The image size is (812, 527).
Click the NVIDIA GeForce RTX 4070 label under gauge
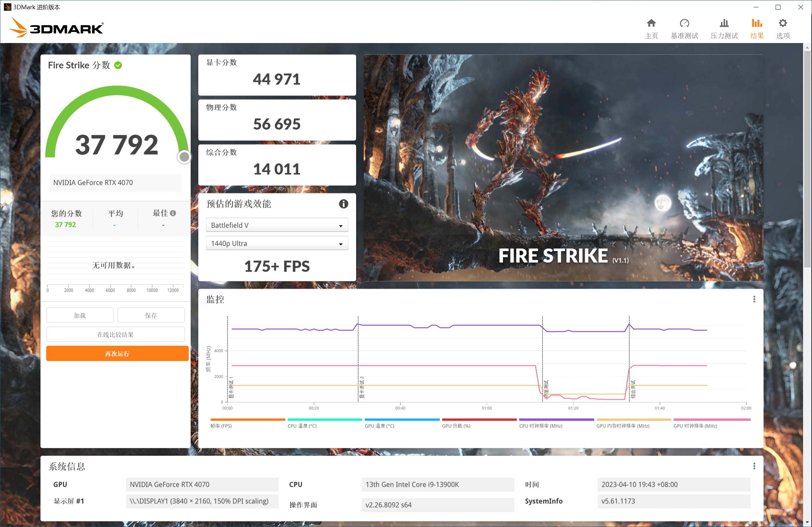[115, 182]
